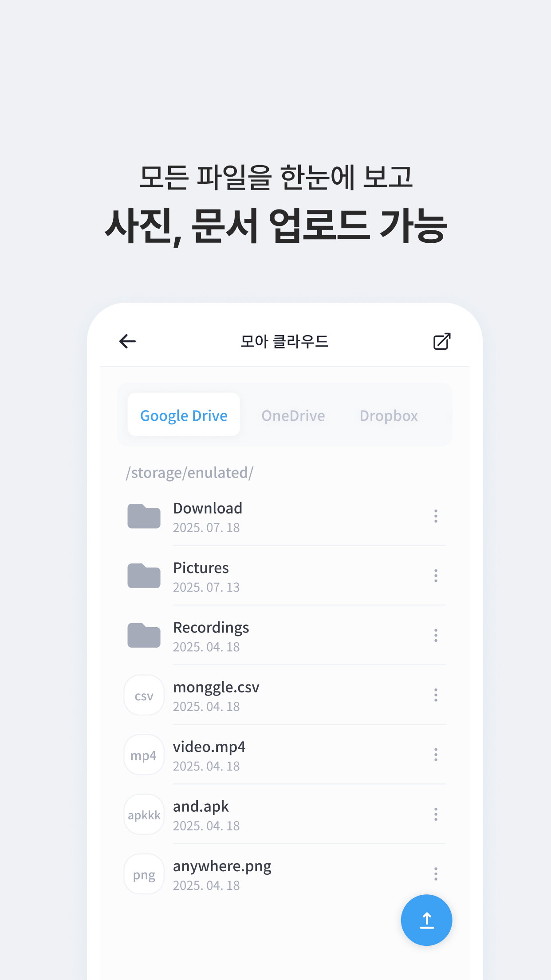
Task: Open the Download folder icon
Action: [144, 516]
